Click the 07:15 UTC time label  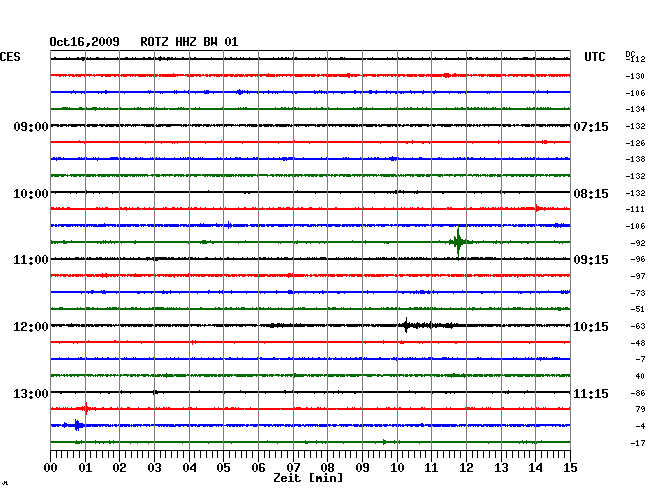tap(591, 126)
